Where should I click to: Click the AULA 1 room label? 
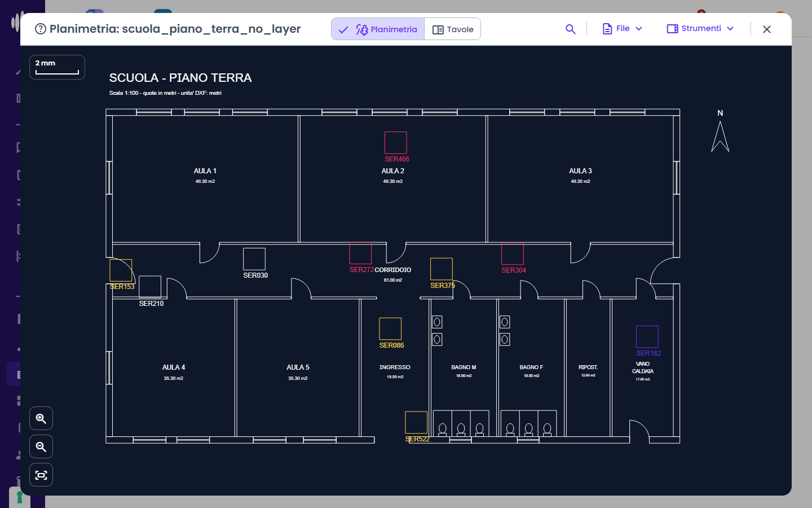205,171
